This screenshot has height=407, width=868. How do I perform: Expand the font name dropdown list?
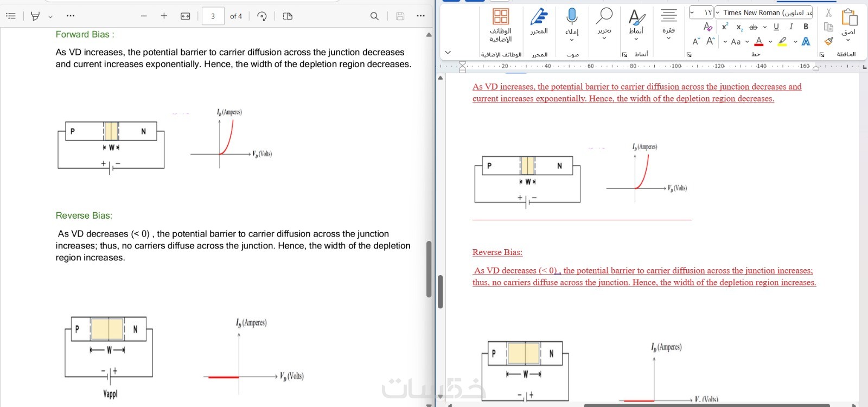(x=718, y=12)
